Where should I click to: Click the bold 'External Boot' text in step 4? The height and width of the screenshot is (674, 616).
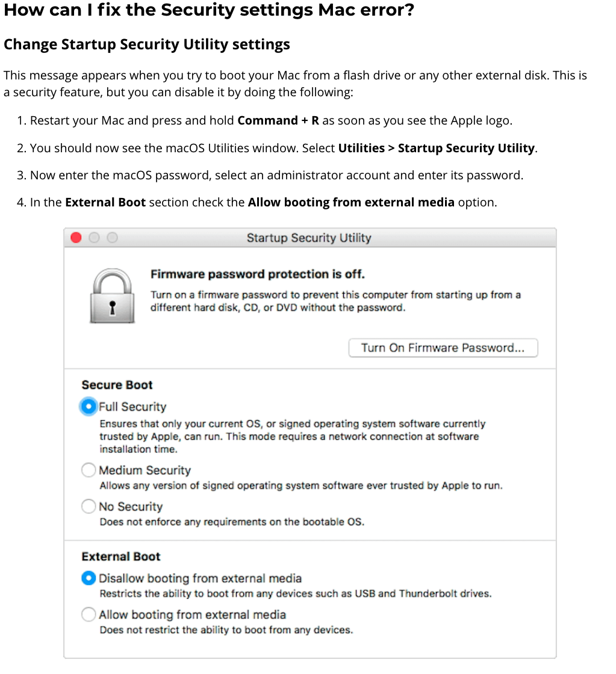pos(105,202)
